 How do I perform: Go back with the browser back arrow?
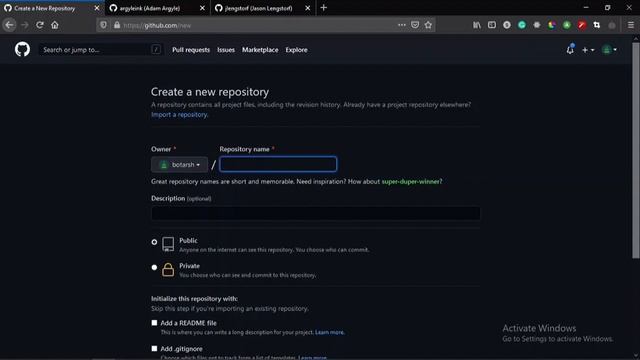pos(9,25)
